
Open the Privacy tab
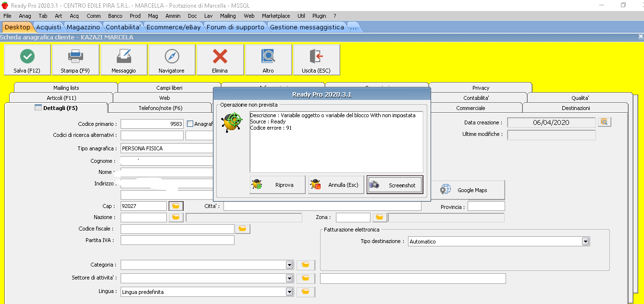pos(481,88)
